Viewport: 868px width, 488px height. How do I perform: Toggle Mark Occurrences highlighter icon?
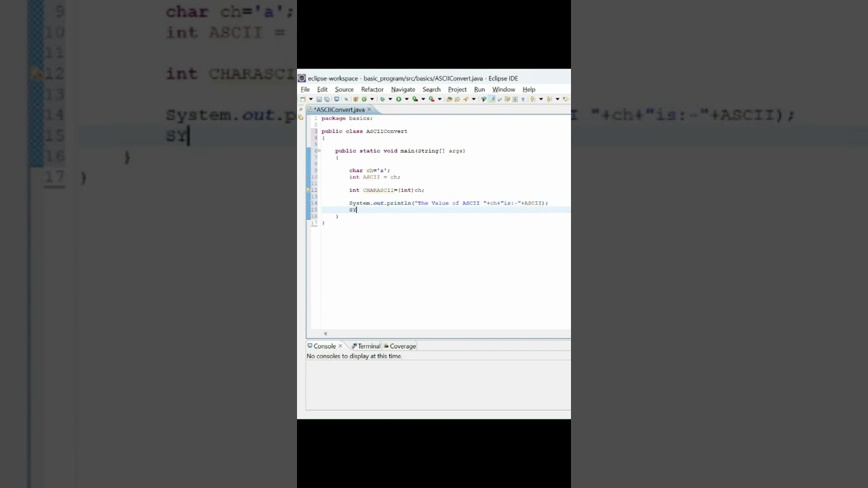pyautogui.click(x=492, y=99)
